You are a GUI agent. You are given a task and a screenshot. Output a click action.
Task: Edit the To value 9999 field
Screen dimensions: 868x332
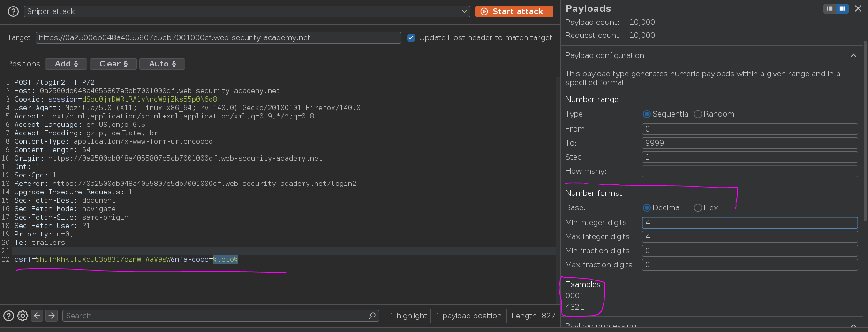coord(749,143)
